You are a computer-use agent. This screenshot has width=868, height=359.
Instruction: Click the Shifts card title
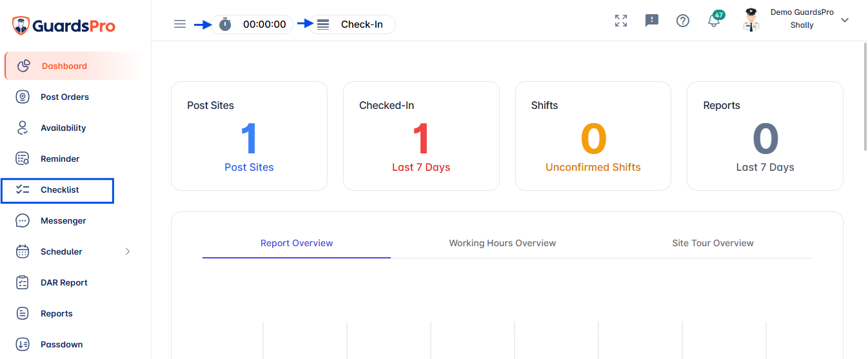coord(544,105)
